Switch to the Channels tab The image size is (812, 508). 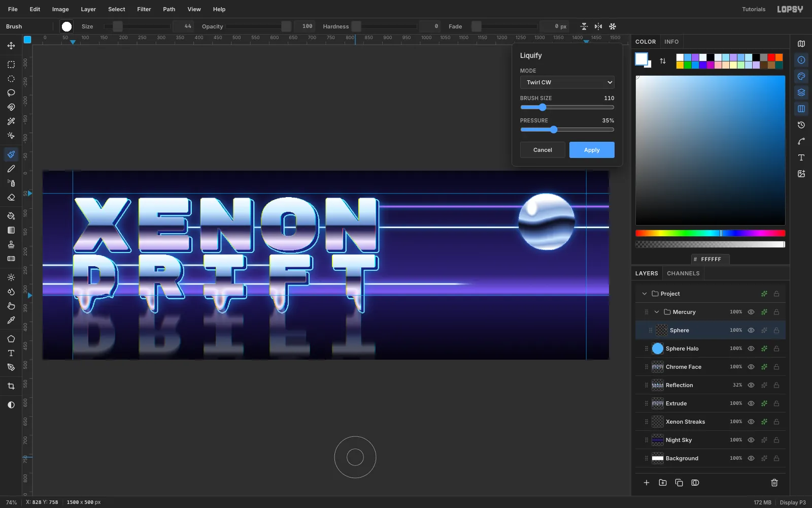(x=683, y=273)
